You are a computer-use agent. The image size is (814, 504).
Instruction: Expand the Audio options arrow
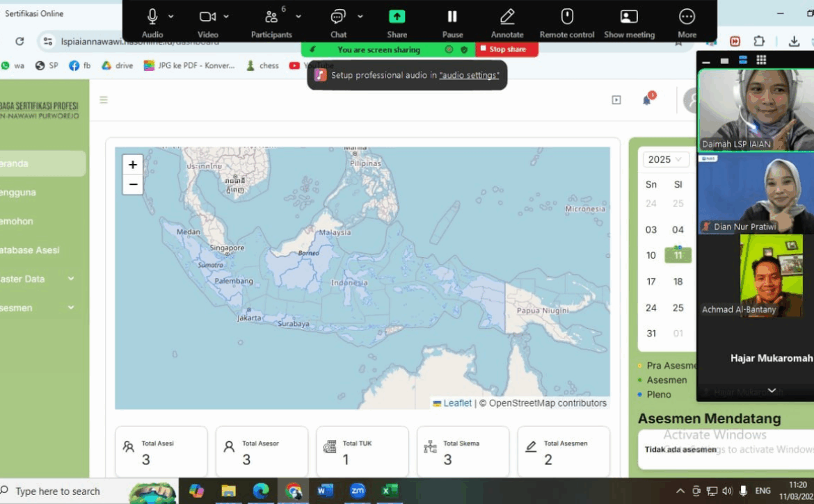171,17
